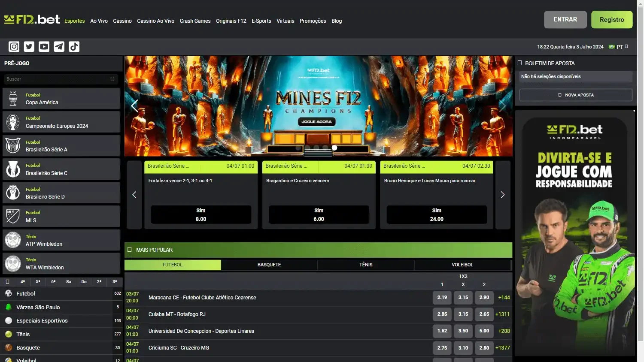This screenshot has width=644, height=362.
Task: Open the Twitter social icon
Action: point(29,46)
